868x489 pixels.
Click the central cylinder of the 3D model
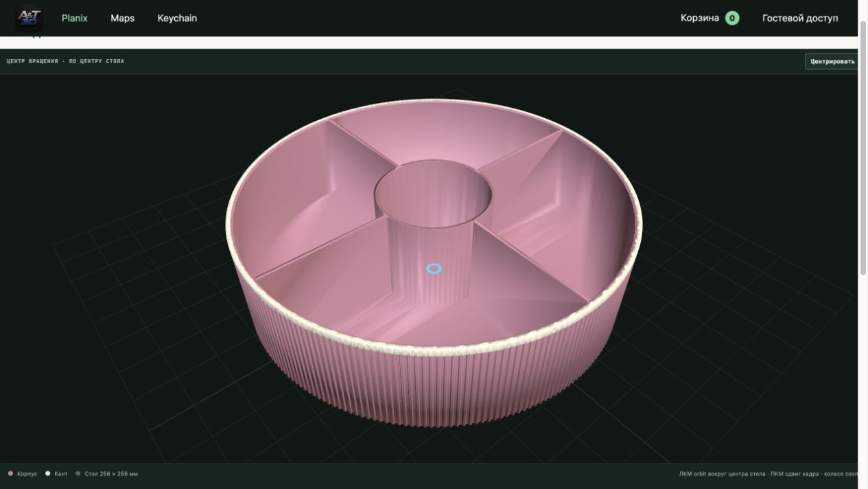(x=432, y=234)
